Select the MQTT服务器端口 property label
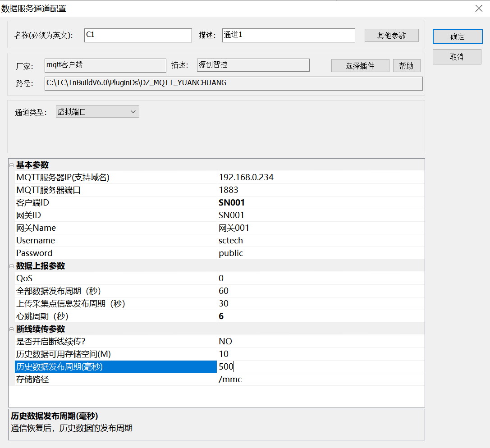This screenshot has height=448, width=490. pyautogui.click(x=48, y=190)
